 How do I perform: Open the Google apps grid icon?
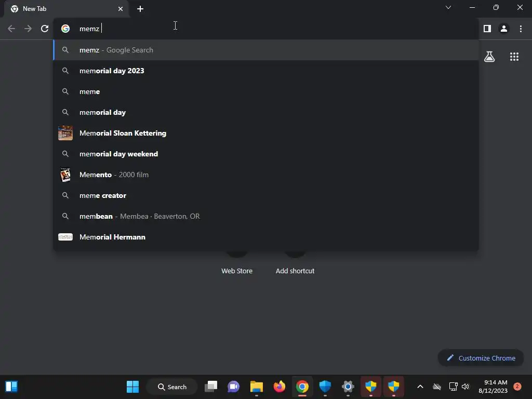coord(514,57)
